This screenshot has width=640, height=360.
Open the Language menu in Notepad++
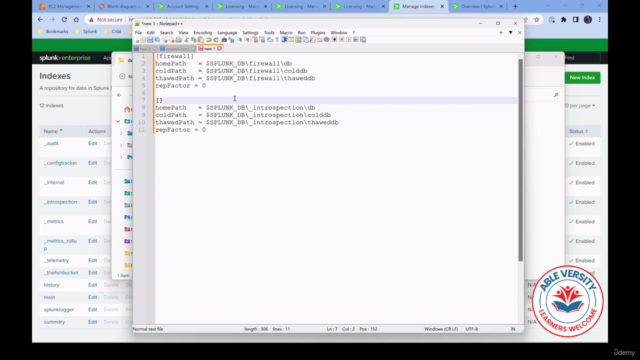[227, 33]
